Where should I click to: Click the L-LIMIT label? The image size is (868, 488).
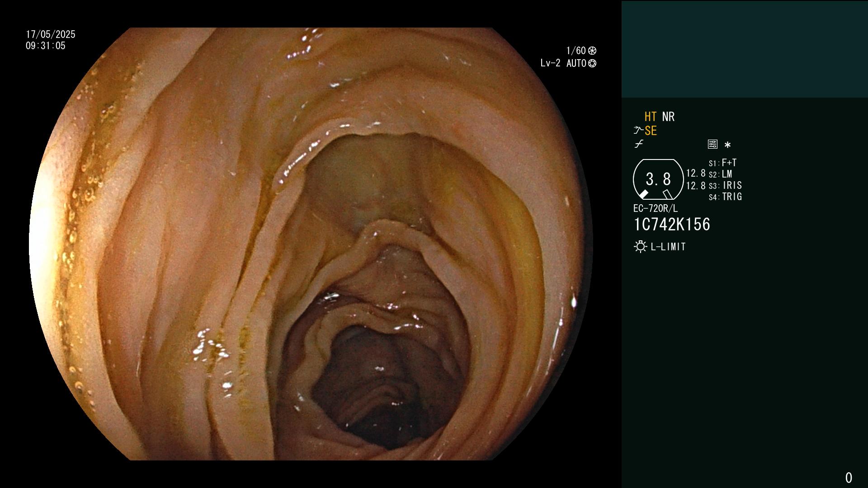pos(668,247)
